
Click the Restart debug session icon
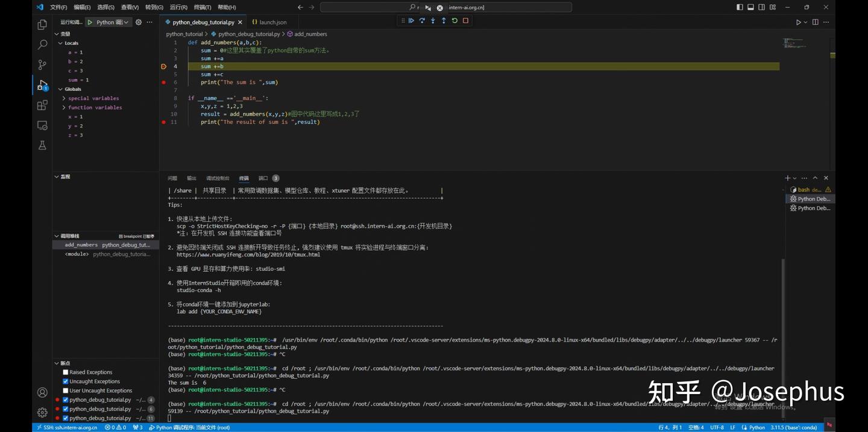(x=454, y=20)
